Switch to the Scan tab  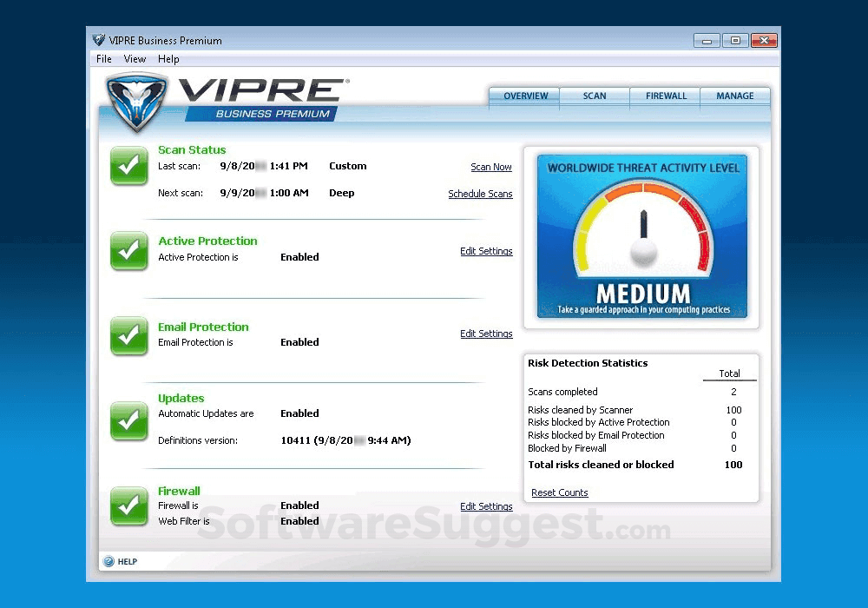pos(594,96)
